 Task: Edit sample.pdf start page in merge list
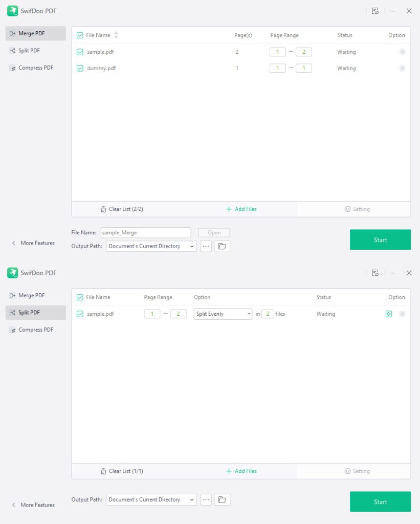point(278,52)
